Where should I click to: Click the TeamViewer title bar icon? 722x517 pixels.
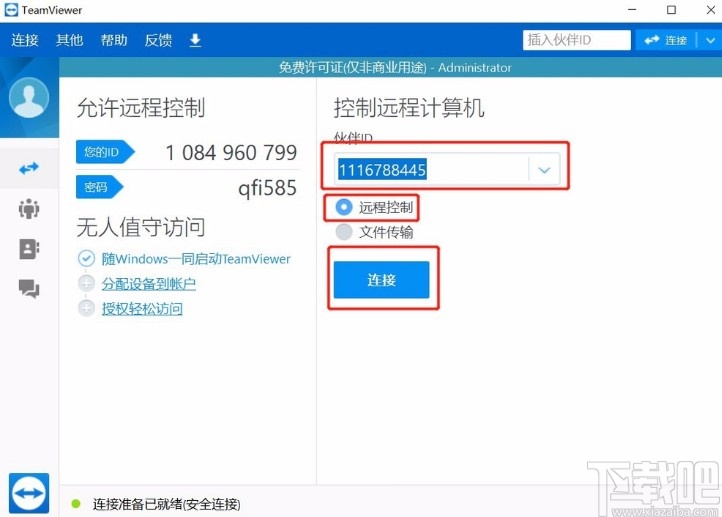point(11,10)
